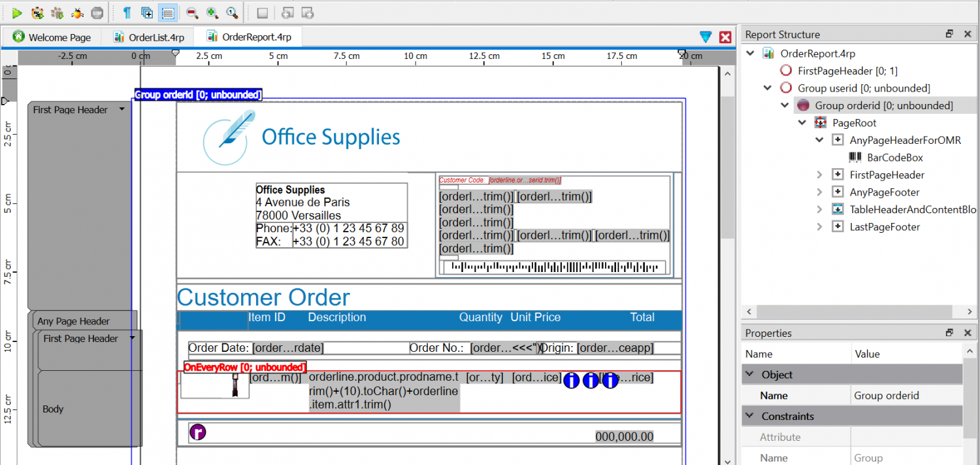Click the Stop execution icon

[97, 12]
